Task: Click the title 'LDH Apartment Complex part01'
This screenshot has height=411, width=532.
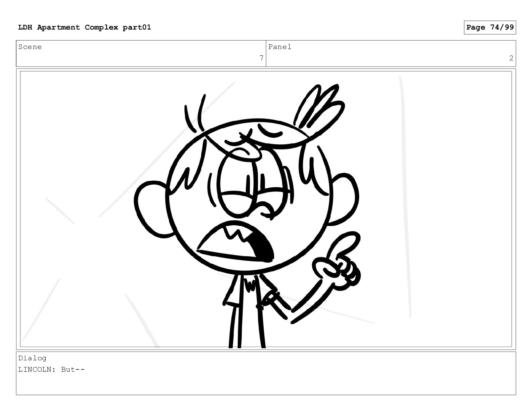Action: tap(85, 27)
